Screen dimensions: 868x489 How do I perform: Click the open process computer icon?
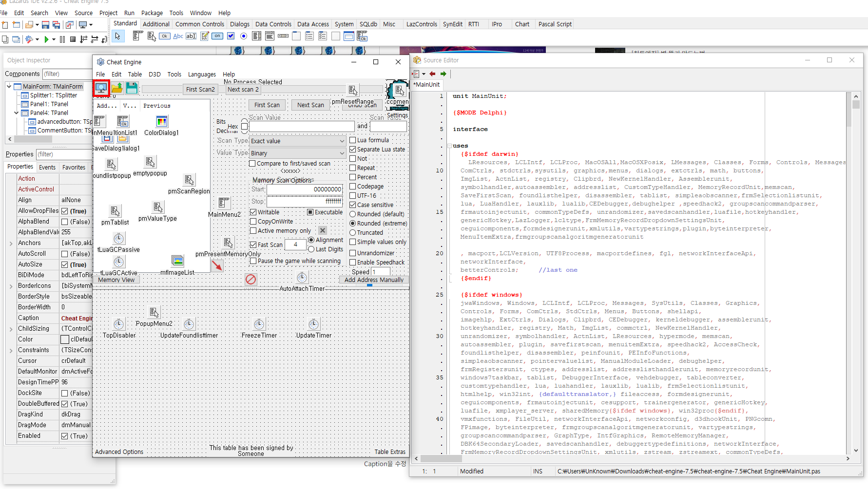tap(101, 88)
